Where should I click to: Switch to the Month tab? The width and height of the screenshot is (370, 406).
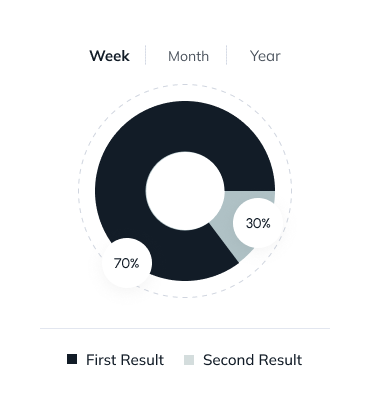point(188,56)
